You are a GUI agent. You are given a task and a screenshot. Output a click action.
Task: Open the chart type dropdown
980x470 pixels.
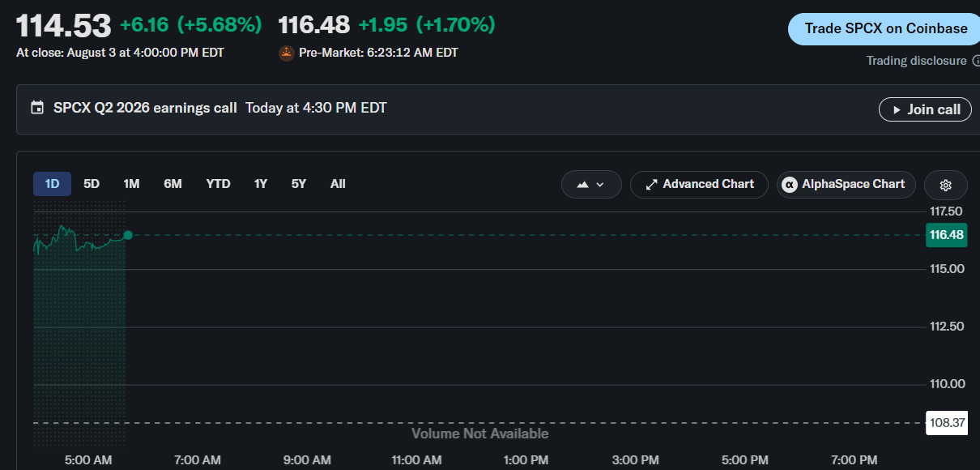(x=591, y=185)
